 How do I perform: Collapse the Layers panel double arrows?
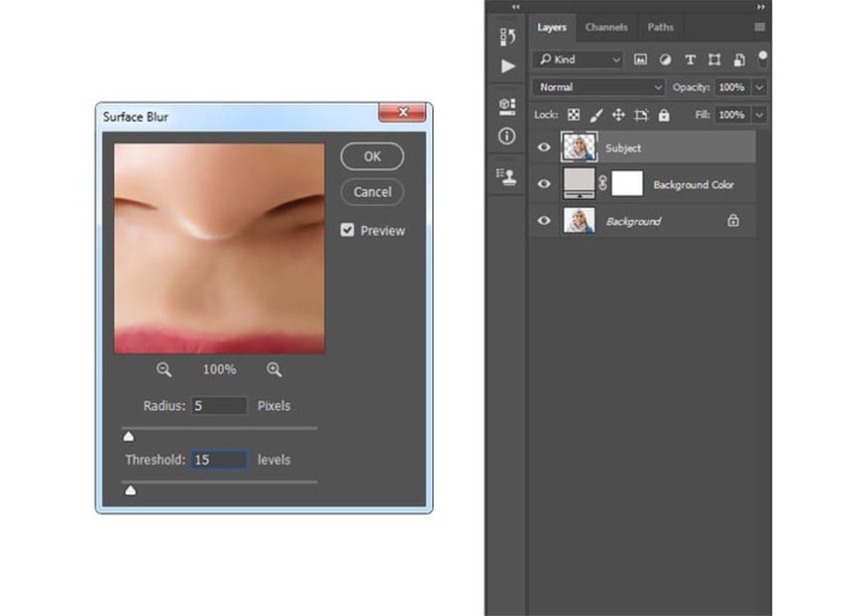click(x=761, y=7)
